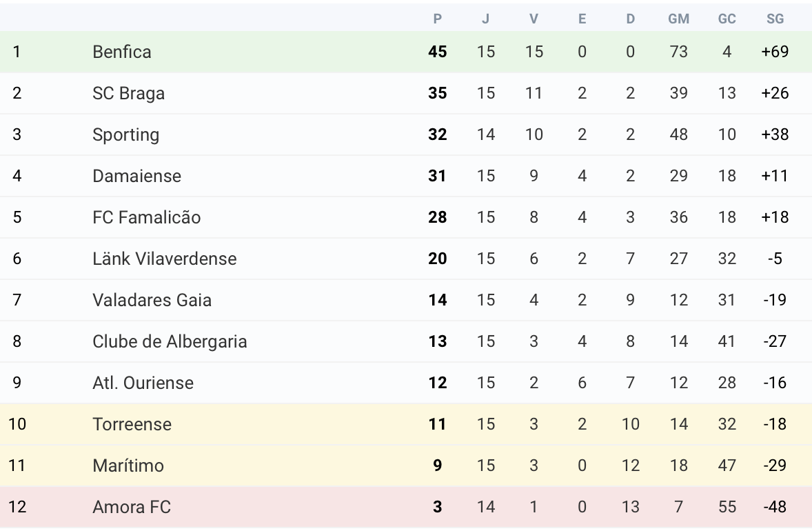Click on Damaiense in the standings

point(136,176)
